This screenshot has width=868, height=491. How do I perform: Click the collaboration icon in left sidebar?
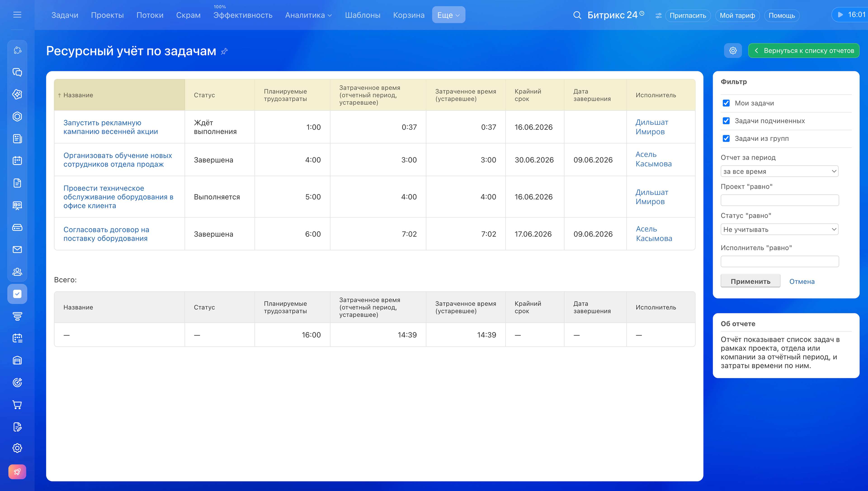click(x=17, y=50)
